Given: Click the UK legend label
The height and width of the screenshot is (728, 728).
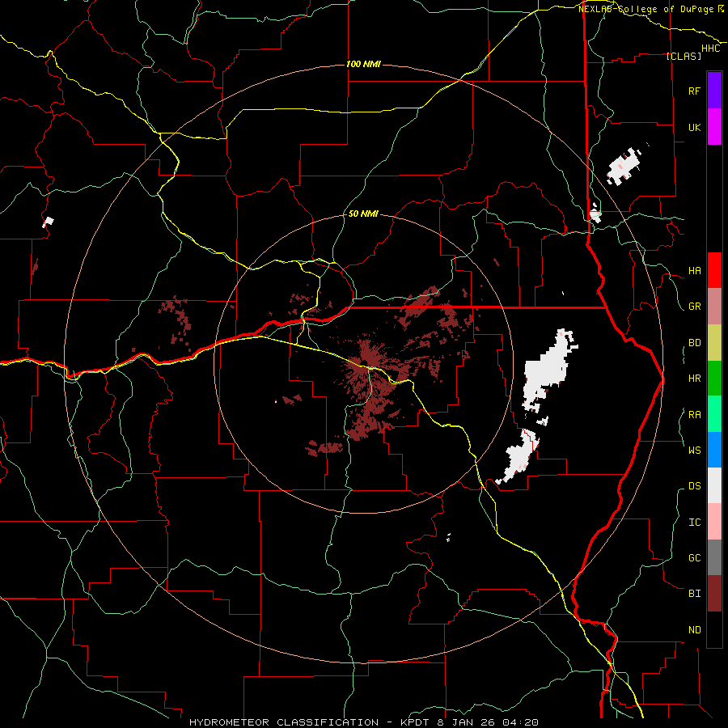Looking at the screenshot, I should tap(694, 127).
